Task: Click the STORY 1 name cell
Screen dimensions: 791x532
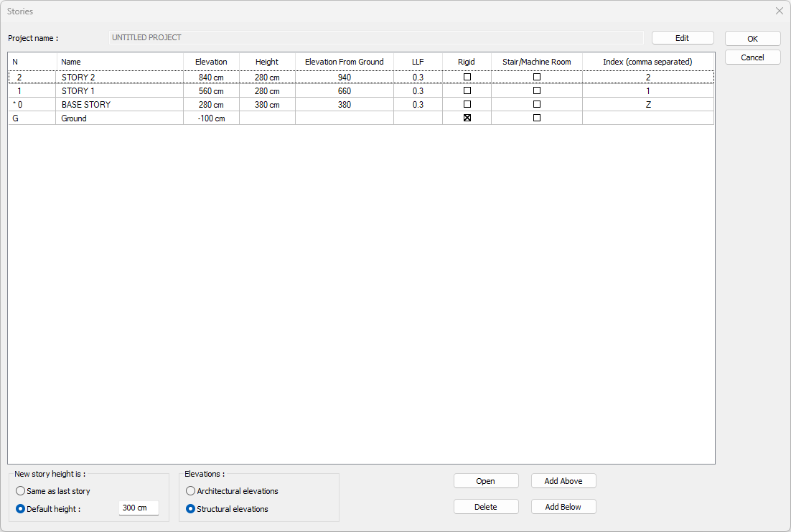Action: tap(119, 91)
